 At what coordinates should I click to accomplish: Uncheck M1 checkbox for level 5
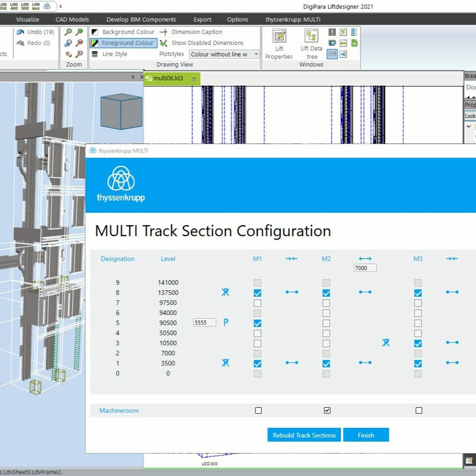point(257,323)
